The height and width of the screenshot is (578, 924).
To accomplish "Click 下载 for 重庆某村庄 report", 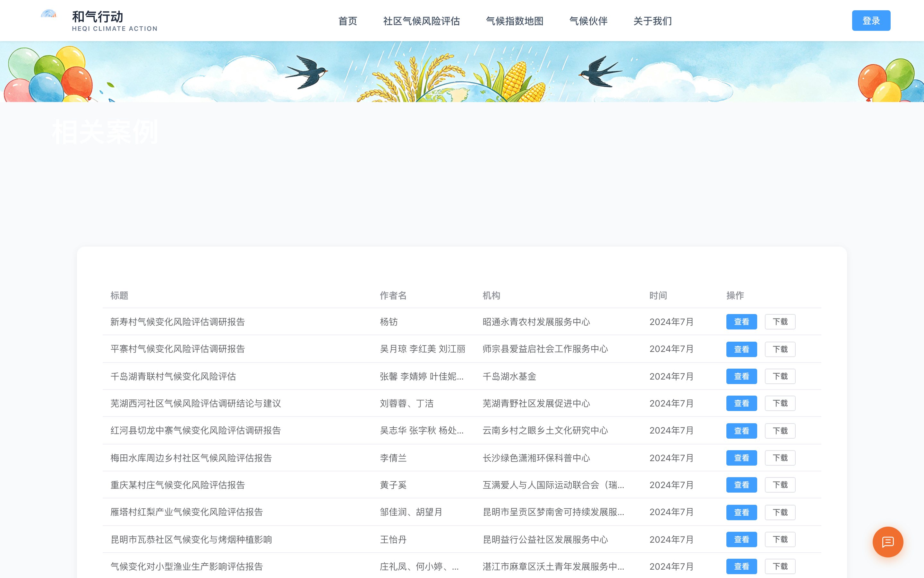I will (780, 485).
